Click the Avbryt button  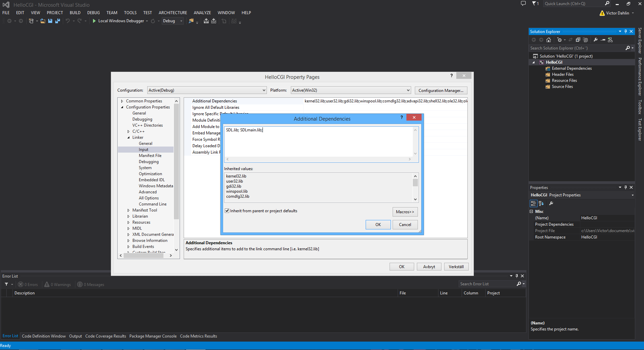[429, 267]
